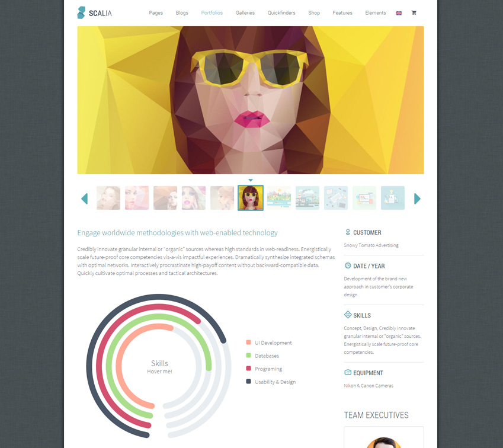Click the Equipment camera icon
503x448 pixels.
348,373
